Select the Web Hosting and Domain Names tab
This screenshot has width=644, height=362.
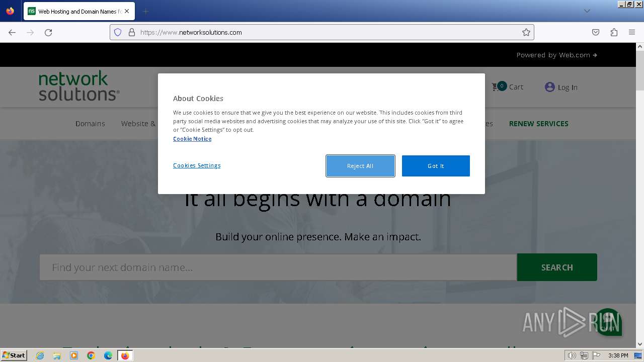tap(79, 11)
